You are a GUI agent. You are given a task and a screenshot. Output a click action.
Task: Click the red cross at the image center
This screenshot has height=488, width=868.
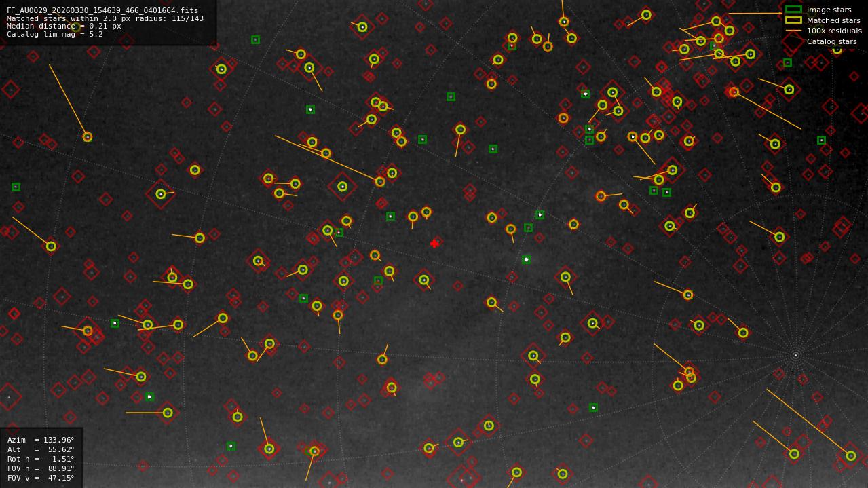[x=434, y=243]
